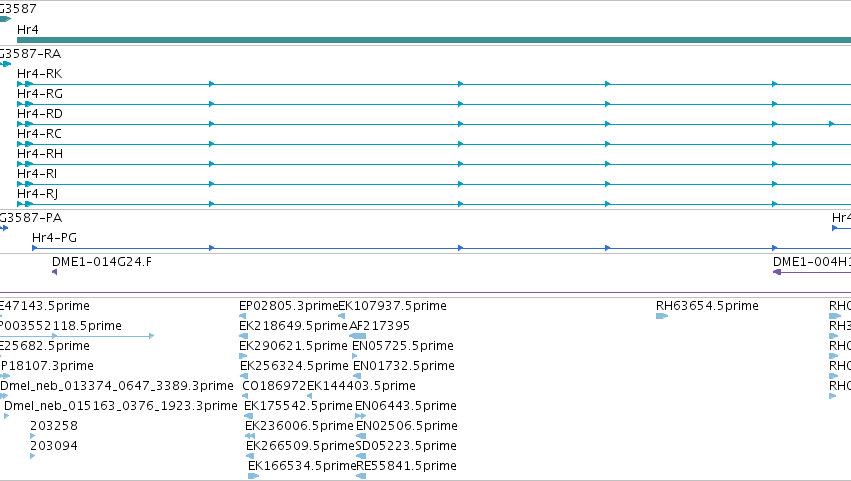This screenshot has height=481, width=851.
Task: Select EP02805.3prime EST label
Action: point(288,306)
